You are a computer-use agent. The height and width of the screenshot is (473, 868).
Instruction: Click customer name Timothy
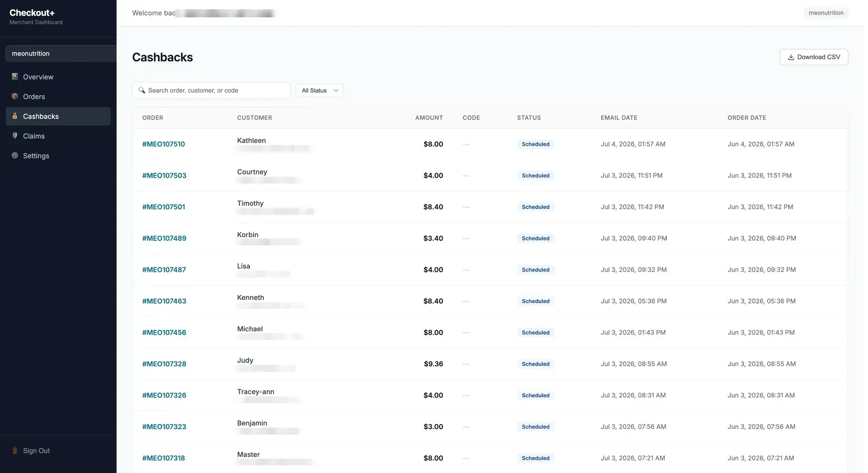pyautogui.click(x=250, y=203)
